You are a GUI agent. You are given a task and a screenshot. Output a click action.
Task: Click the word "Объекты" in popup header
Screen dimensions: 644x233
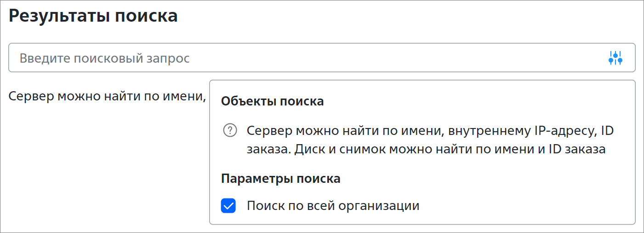pyautogui.click(x=248, y=101)
